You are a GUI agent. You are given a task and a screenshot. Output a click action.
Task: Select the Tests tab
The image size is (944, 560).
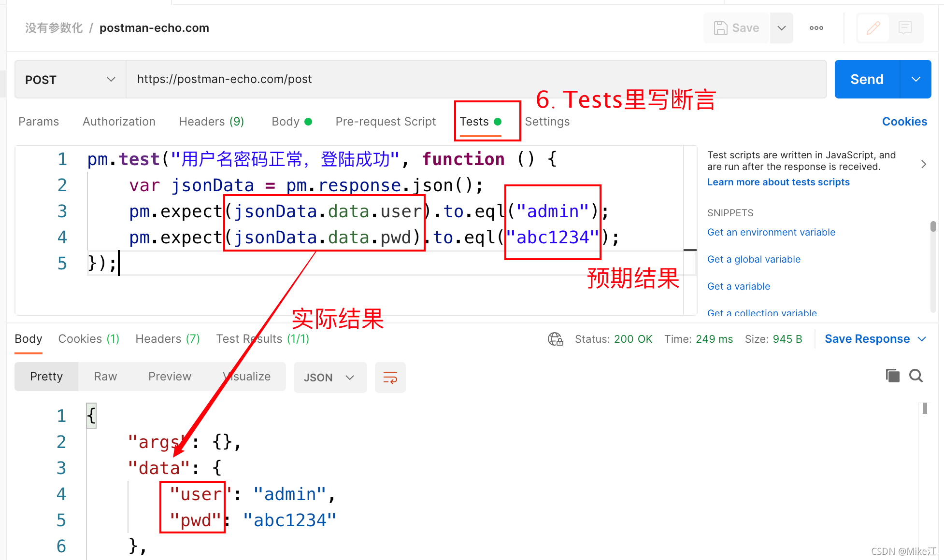pyautogui.click(x=480, y=122)
